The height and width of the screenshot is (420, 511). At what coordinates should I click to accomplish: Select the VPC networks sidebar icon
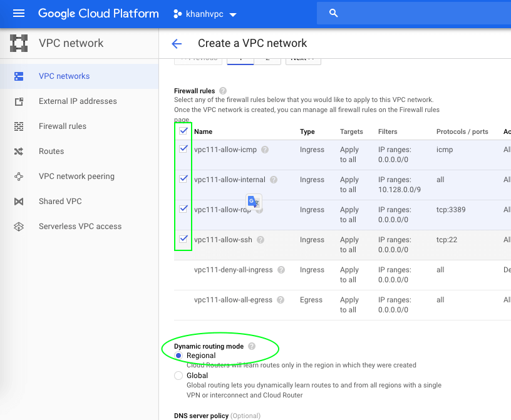[x=20, y=76]
